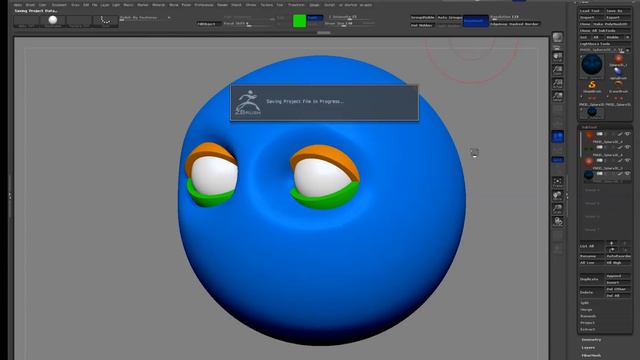Select subtool with red thumbnail
This screenshot has height=360, width=640.
click(589, 162)
